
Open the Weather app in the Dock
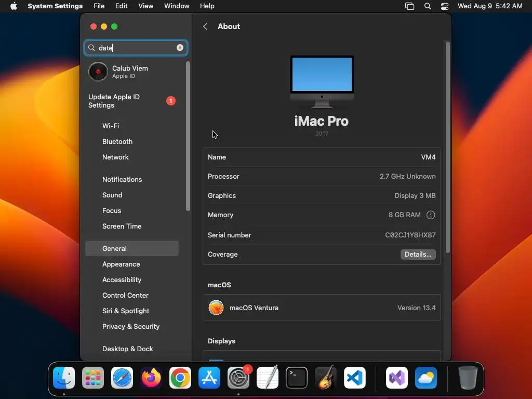pyautogui.click(x=426, y=378)
